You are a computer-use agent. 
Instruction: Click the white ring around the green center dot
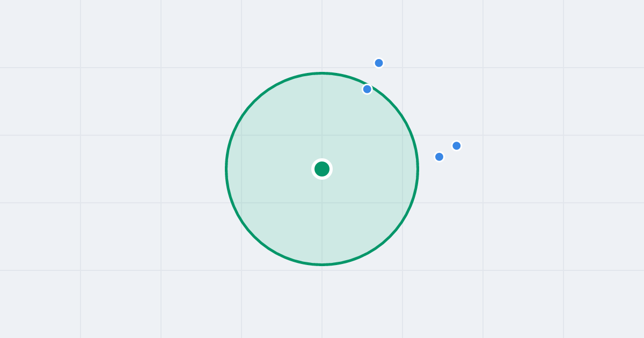(322, 160)
